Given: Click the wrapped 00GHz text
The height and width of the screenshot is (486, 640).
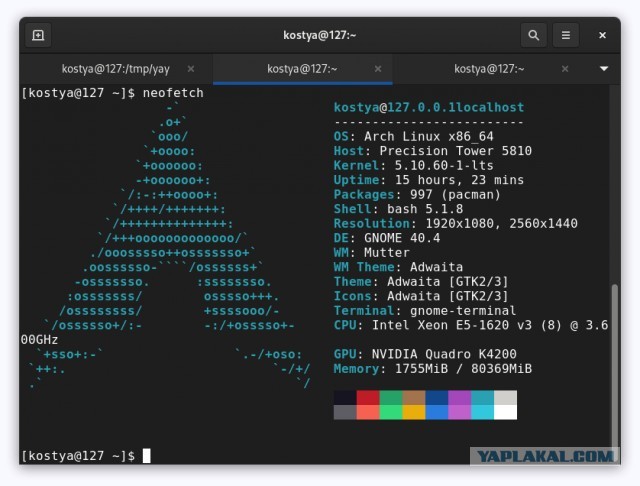Looking at the screenshot, I should [39, 340].
